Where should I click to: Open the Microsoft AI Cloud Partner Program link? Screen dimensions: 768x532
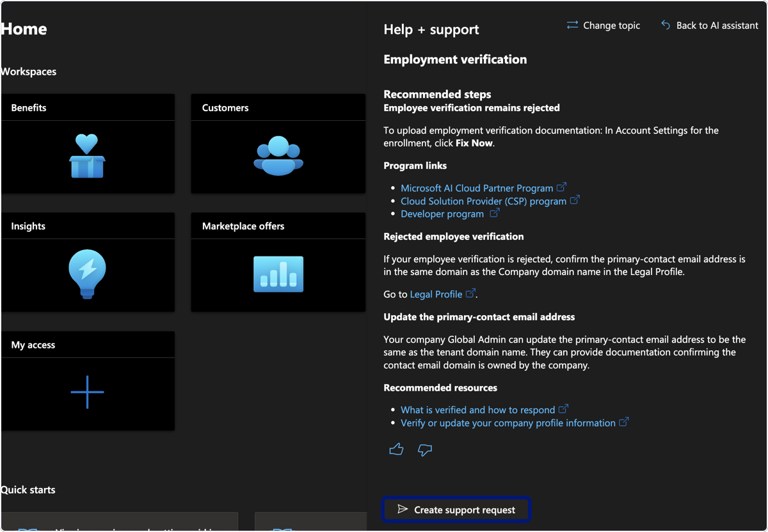pos(477,188)
